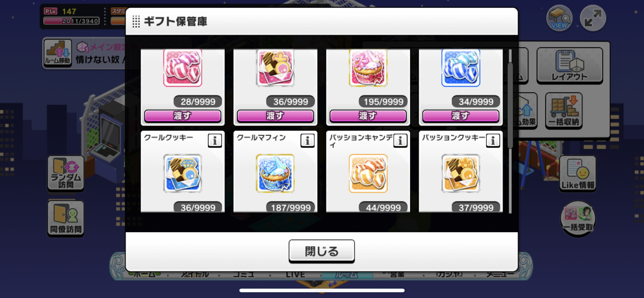Open info for クールクッキー gift

(x=215, y=140)
